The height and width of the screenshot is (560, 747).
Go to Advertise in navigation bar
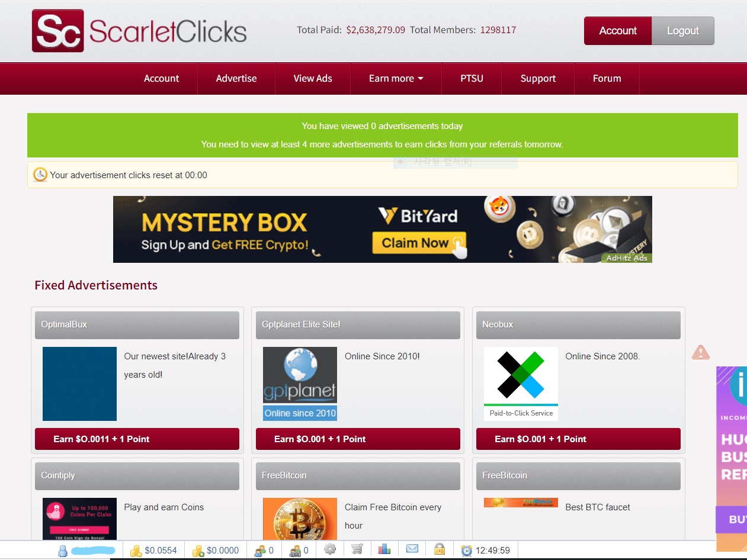(236, 79)
